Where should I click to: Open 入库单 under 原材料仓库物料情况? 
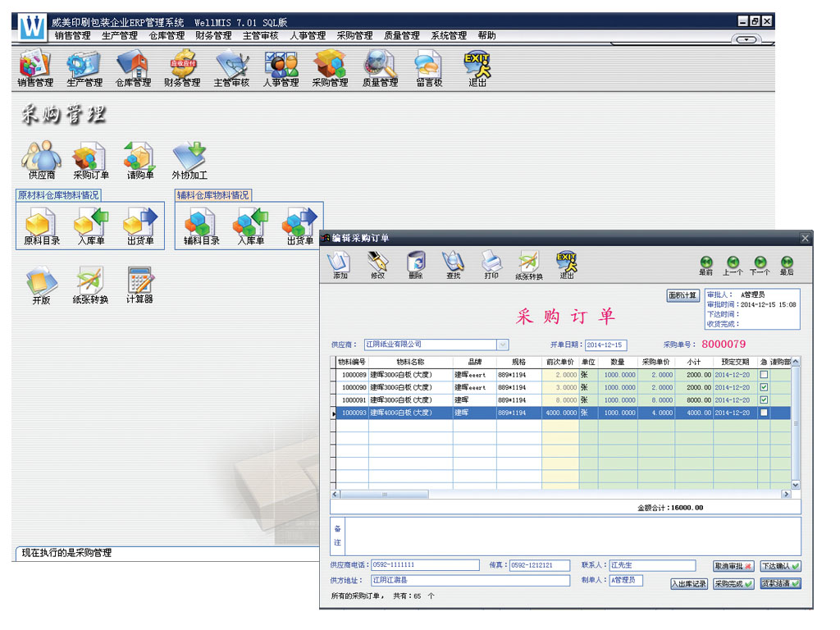pos(91,226)
